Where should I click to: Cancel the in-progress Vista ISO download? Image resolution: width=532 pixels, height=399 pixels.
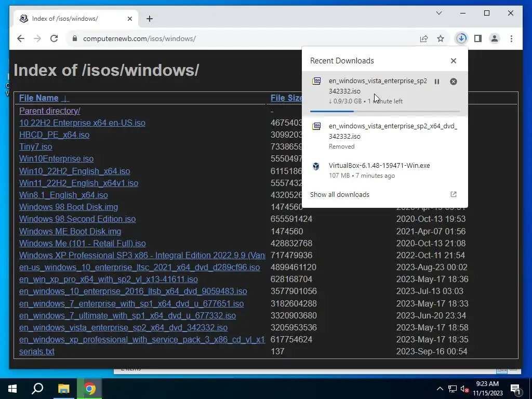[x=453, y=82]
